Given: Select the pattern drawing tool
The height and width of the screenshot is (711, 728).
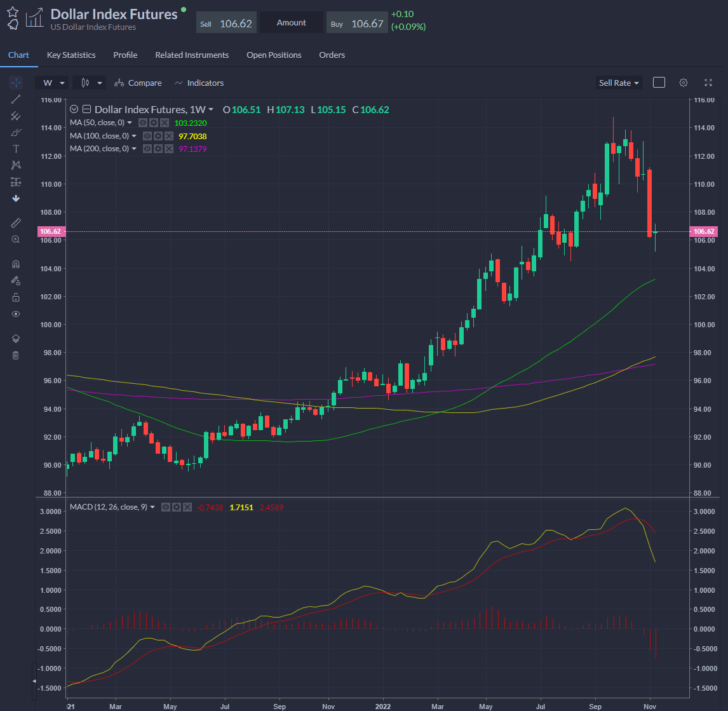Looking at the screenshot, I should tap(16, 165).
